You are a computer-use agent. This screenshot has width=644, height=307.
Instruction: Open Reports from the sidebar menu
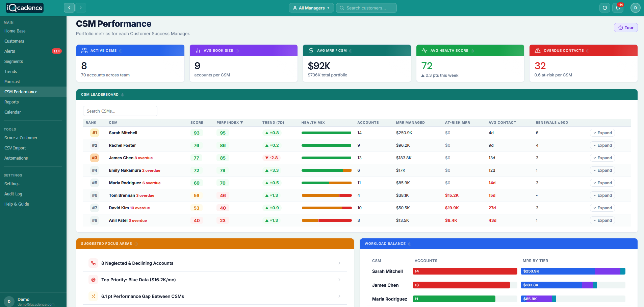11,102
